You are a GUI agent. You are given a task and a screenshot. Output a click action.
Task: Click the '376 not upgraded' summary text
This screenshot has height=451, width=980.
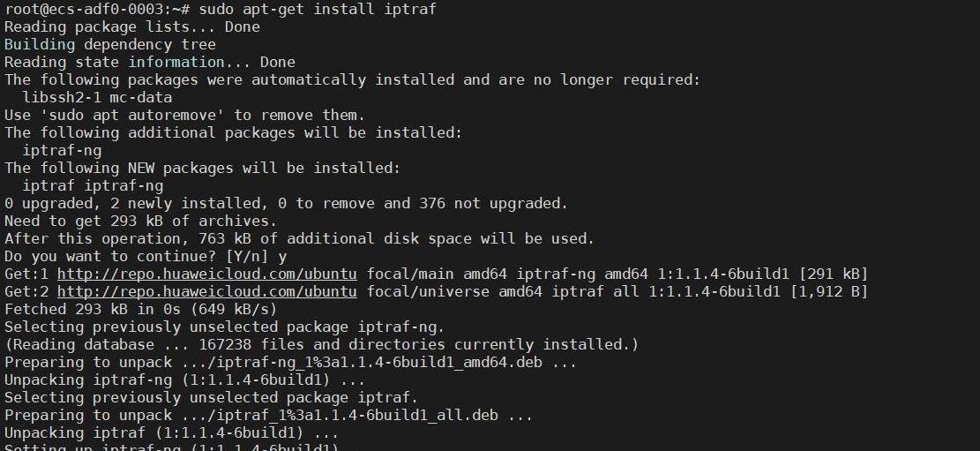(490, 203)
